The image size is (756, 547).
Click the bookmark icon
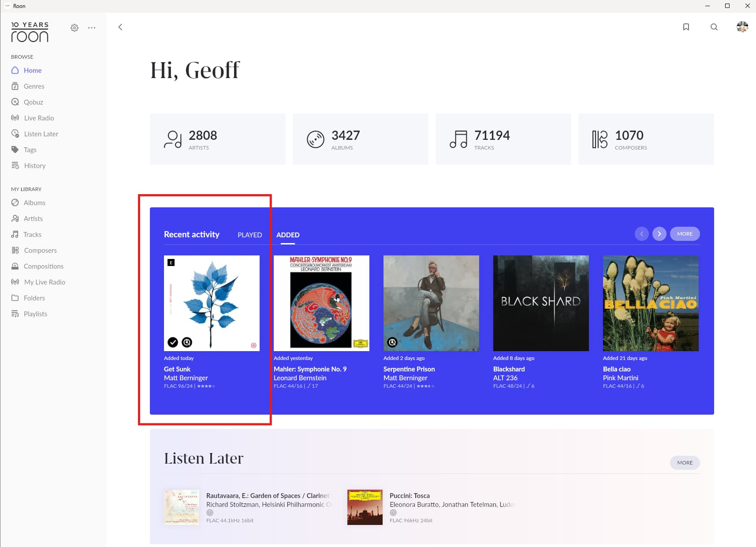pos(686,27)
